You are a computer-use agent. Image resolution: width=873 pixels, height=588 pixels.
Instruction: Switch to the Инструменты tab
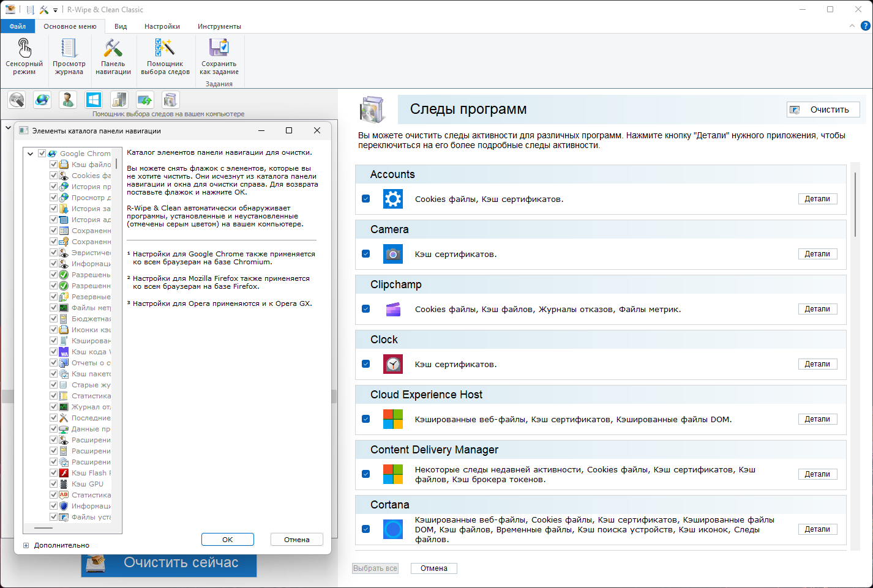(219, 26)
